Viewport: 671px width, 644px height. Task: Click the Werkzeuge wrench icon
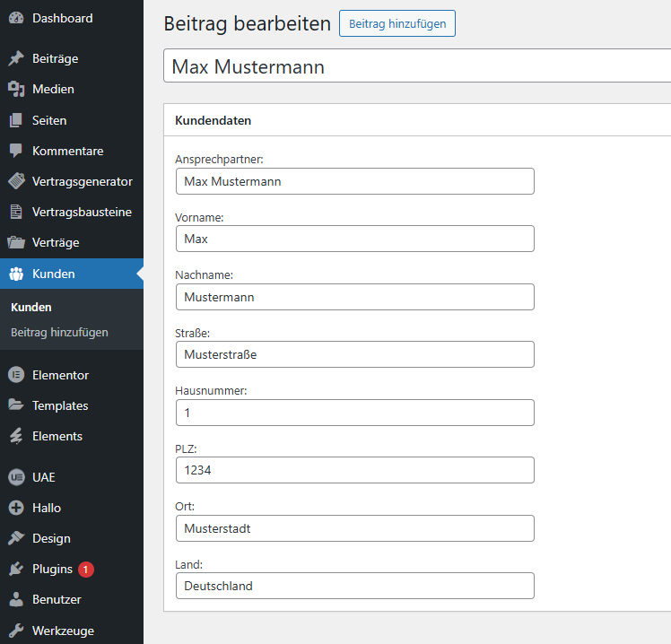click(x=16, y=631)
